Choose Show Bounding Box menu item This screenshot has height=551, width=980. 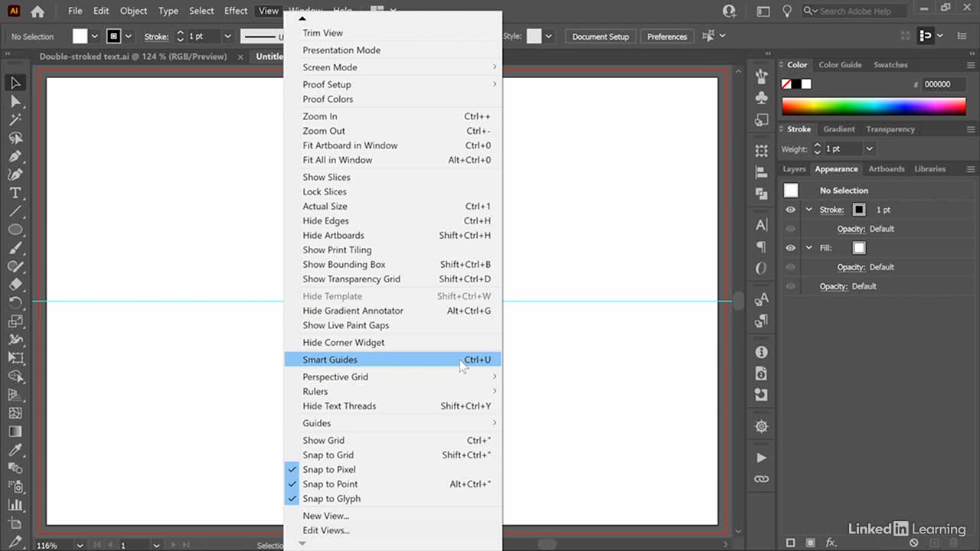coord(393,265)
